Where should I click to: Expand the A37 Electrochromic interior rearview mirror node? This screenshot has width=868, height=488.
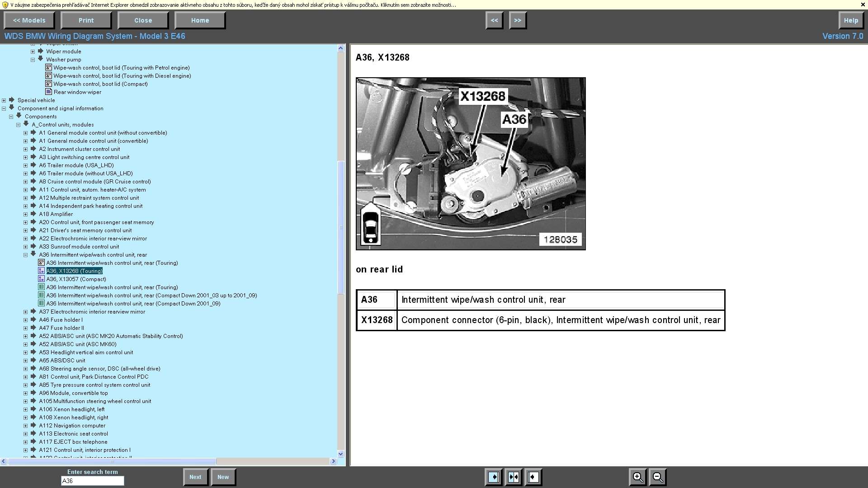[26, 312]
